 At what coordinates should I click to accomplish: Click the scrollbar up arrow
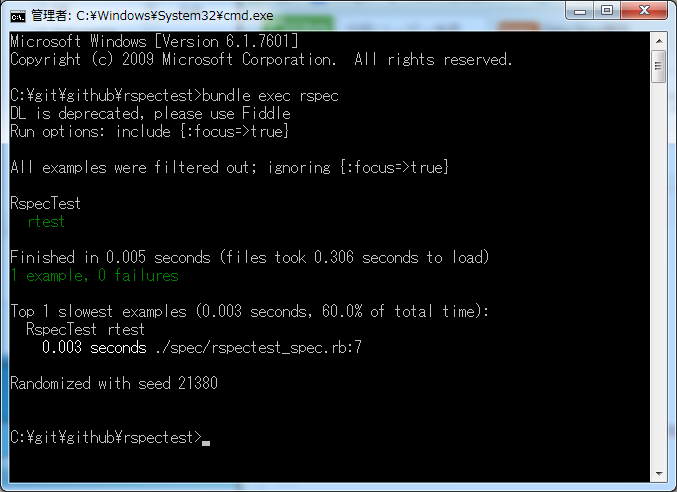[659, 41]
